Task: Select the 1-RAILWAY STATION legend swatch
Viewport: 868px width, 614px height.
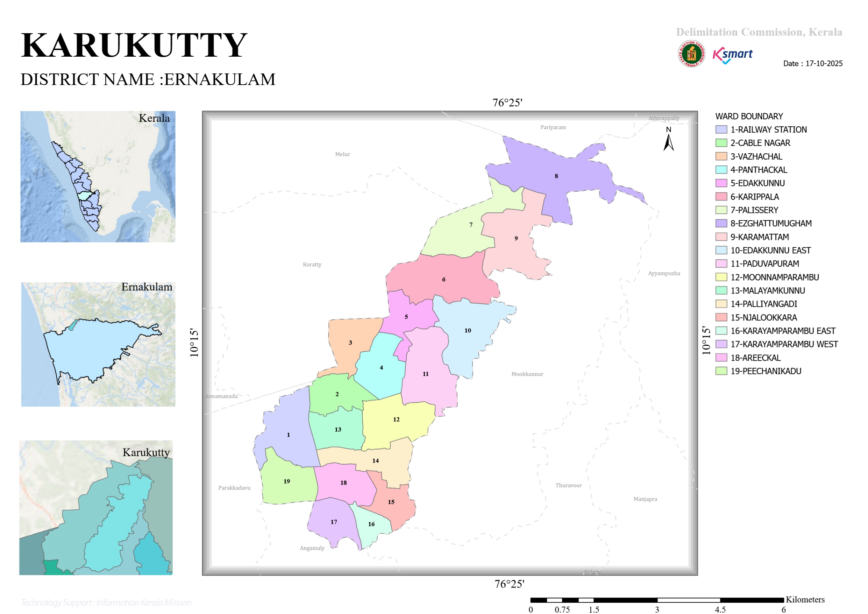Action: coord(721,129)
